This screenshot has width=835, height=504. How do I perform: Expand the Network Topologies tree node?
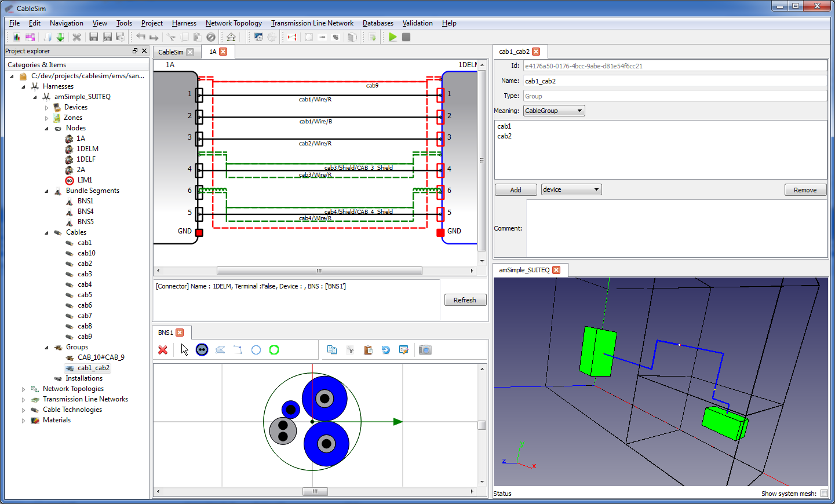(x=23, y=389)
